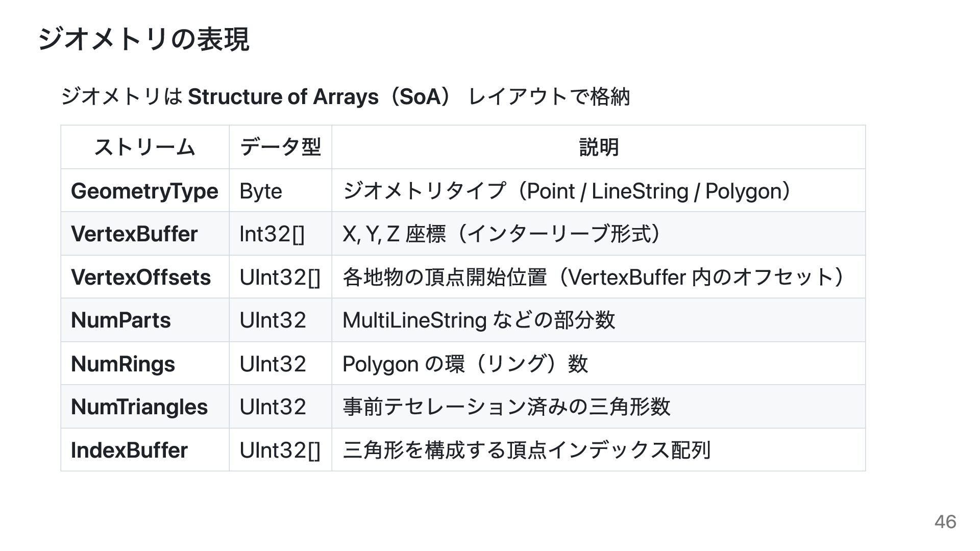The height and width of the screenshot is (551, 980).
Task: Click the ストリーム column header
Action: click(x=144, y=147)
